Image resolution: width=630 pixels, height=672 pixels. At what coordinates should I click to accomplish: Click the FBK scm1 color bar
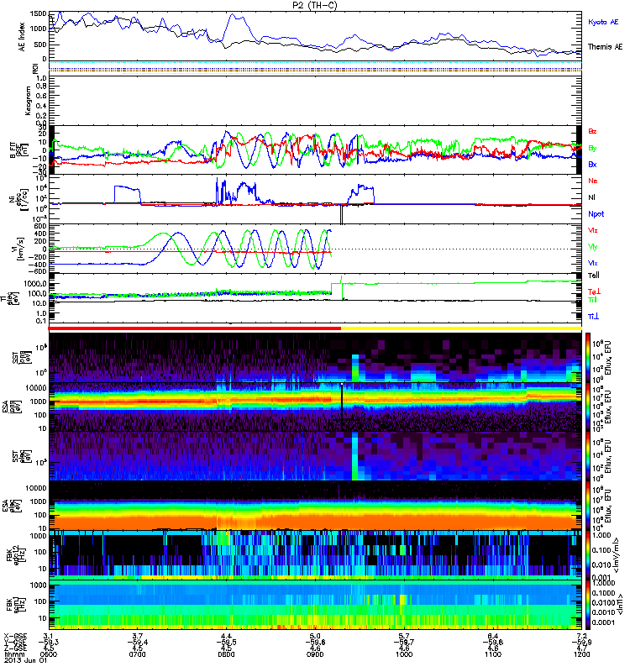coord(589,604)
